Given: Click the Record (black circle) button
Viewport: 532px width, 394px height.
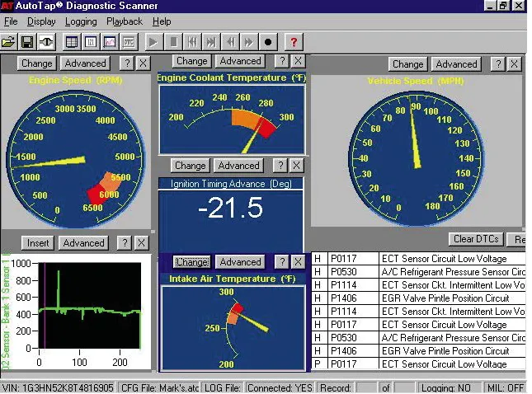Looking at the screenshot, I should (268, 41).
